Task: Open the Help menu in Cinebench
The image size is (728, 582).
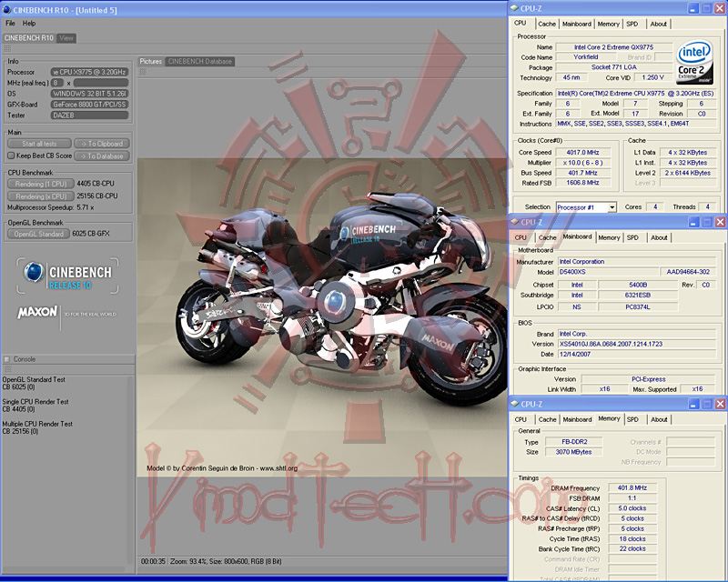Action: click(29, 24)
